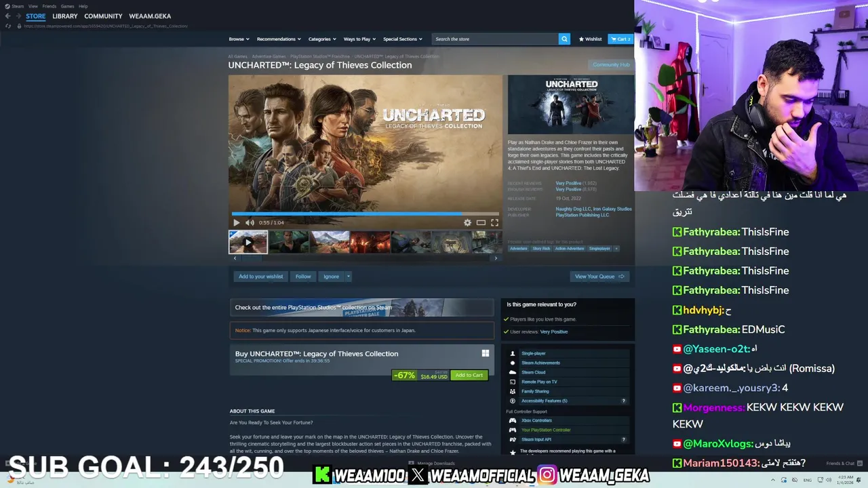
Task: Open Accessibility Features (5) link
Action: point(545,401)
